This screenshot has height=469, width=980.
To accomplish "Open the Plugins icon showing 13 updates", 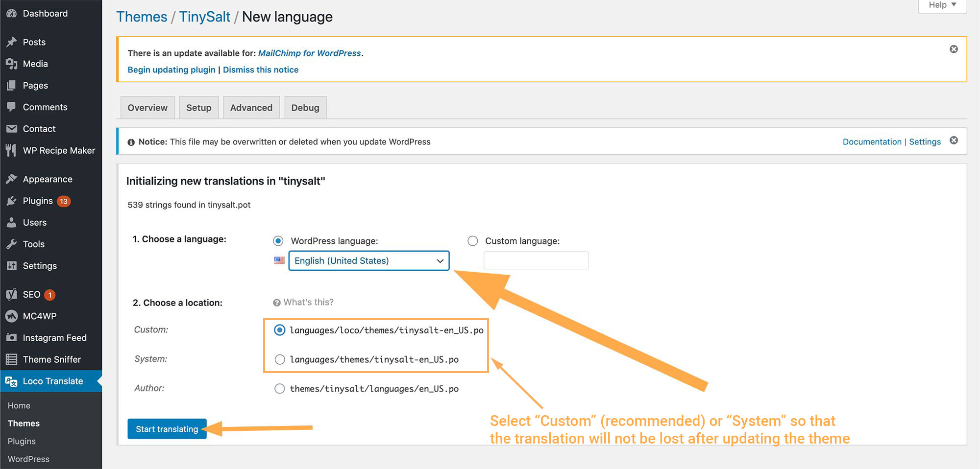I will [x=12, y=201].
